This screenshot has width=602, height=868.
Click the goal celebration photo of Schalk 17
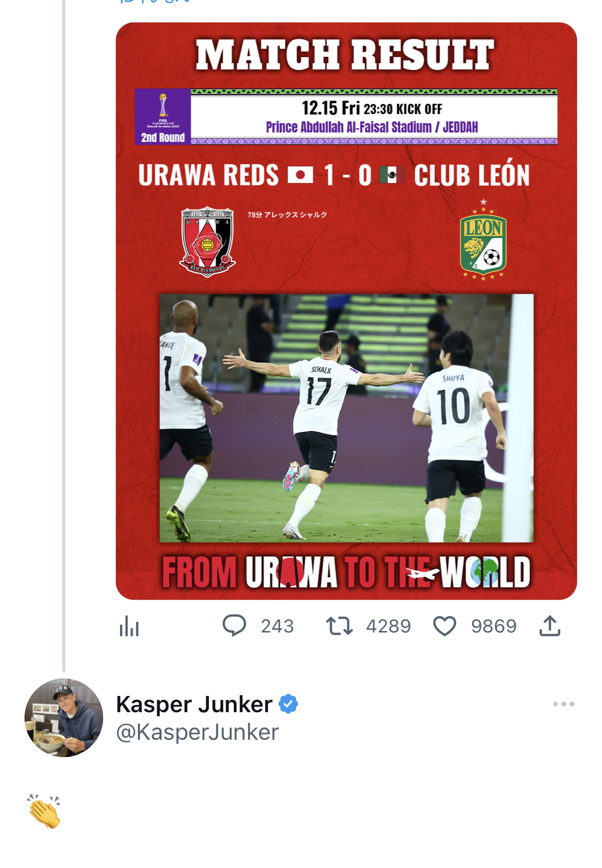point(347,418)
